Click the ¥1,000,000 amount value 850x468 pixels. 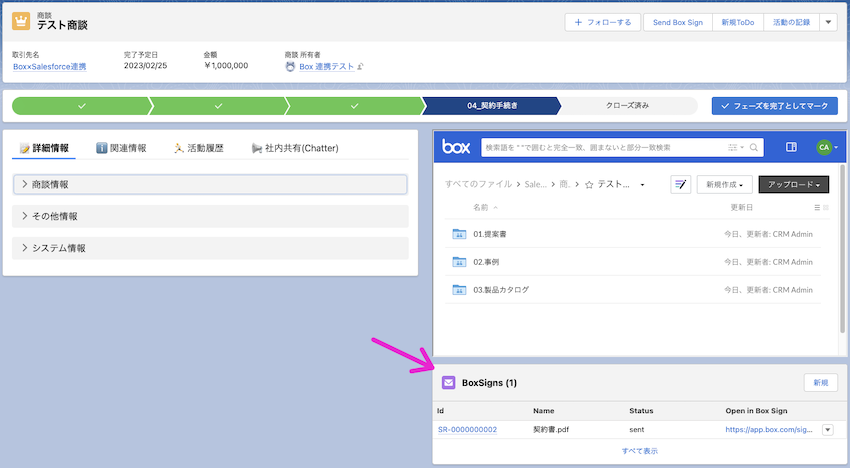[226, 66]
